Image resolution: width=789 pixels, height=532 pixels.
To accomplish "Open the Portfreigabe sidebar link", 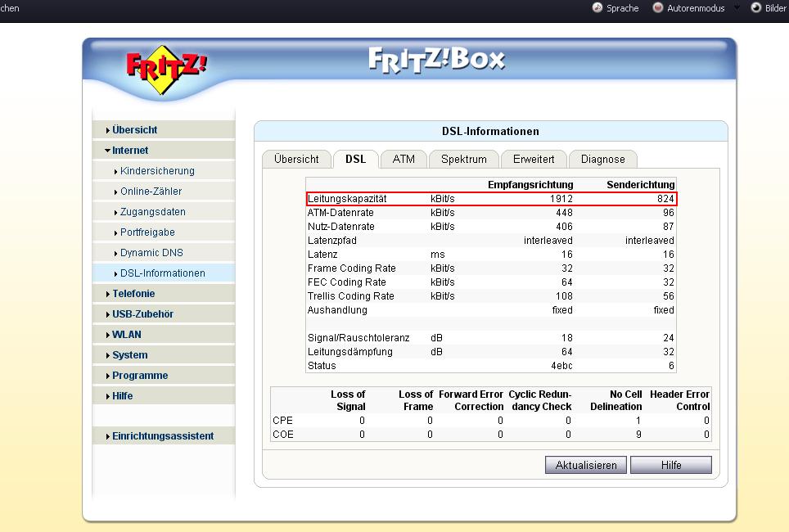I will (147, 232).
